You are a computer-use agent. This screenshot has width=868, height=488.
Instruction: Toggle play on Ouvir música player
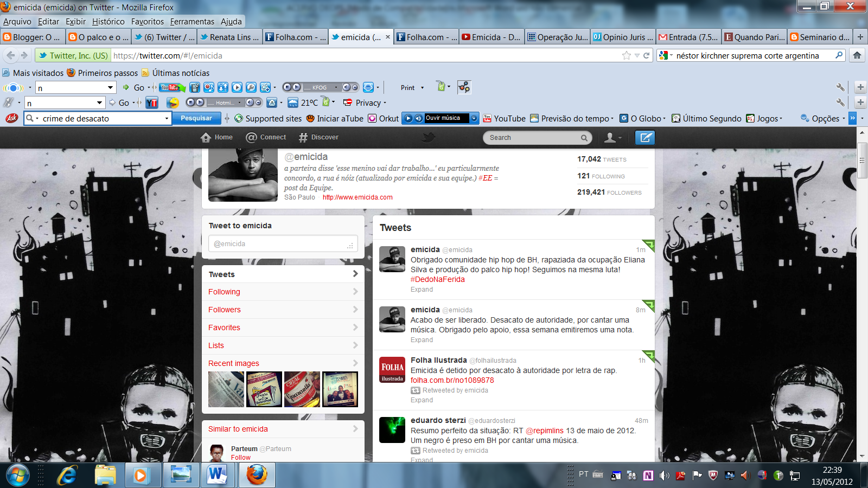pyautogui.click(x=409, y=118)
